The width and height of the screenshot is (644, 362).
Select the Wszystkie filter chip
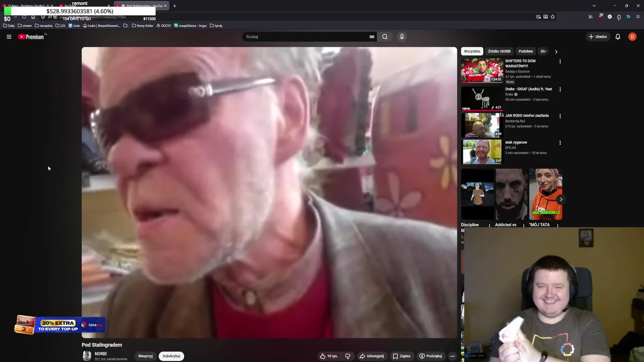[x=472, y=51]
